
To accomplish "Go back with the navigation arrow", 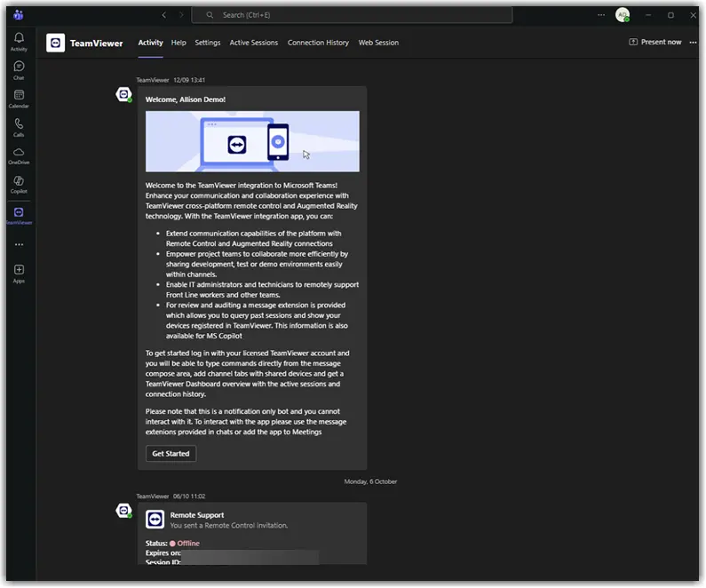I will pyautogui.click(x=164, y=15).
